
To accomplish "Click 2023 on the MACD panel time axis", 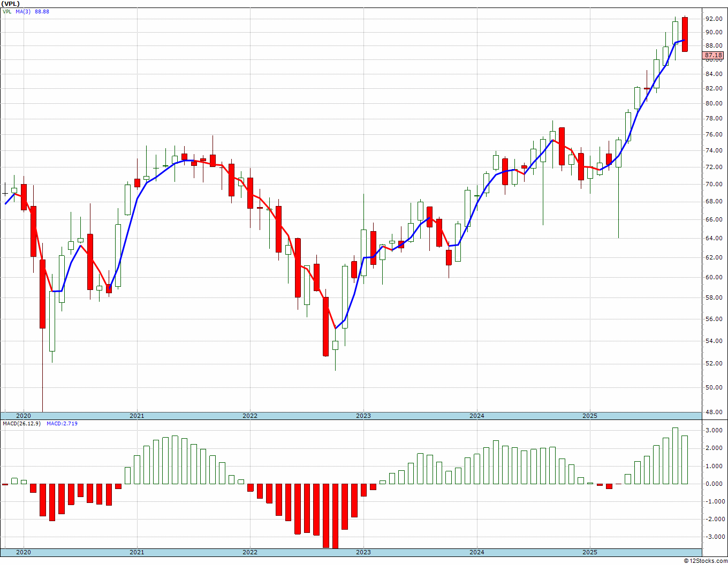I will click(x=363, y=552).
